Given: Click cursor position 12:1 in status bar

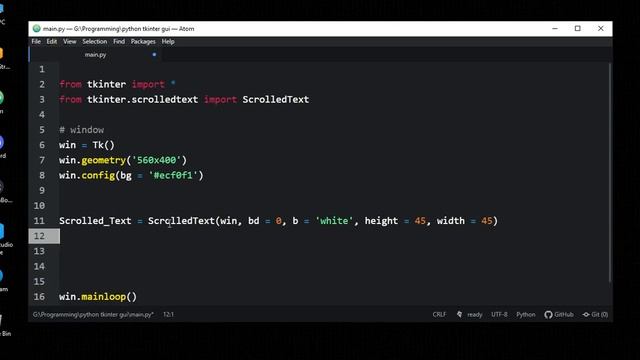Looking at the screenshot, I should coord(168,315).
